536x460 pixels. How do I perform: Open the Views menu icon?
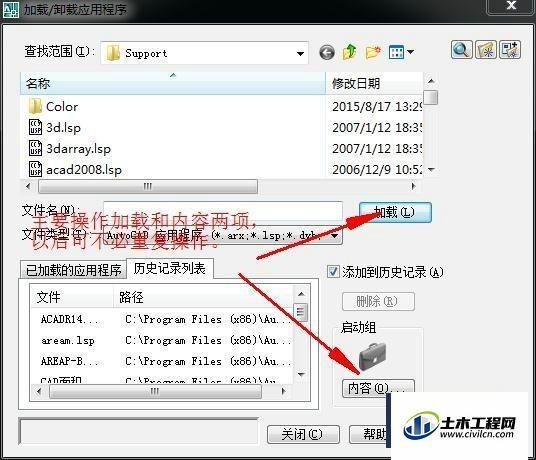click(401, 52)
